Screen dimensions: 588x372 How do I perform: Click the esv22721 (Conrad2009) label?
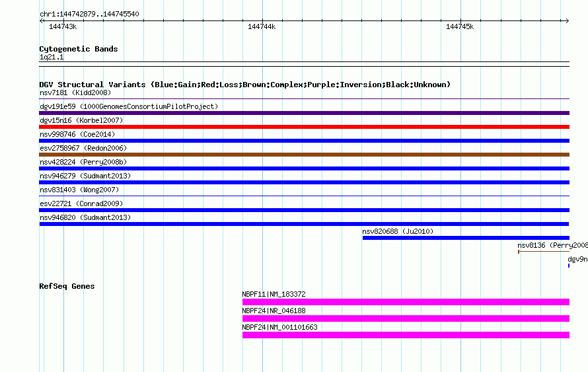point(81,204)
